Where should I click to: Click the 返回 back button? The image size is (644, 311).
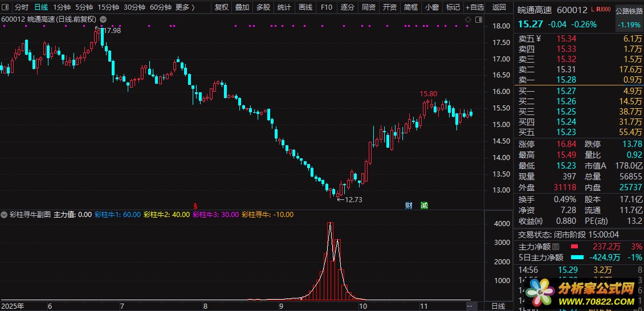coord(499,7)
